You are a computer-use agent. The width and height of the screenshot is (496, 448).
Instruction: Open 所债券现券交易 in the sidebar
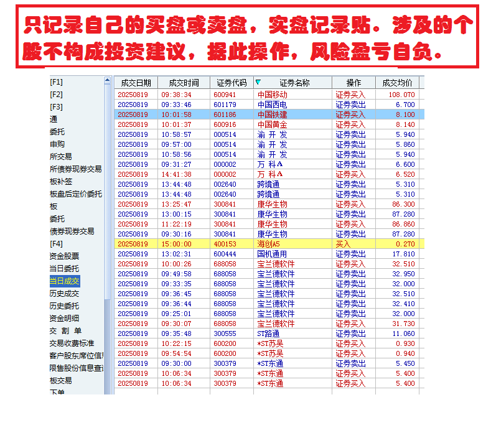(75, 169)
